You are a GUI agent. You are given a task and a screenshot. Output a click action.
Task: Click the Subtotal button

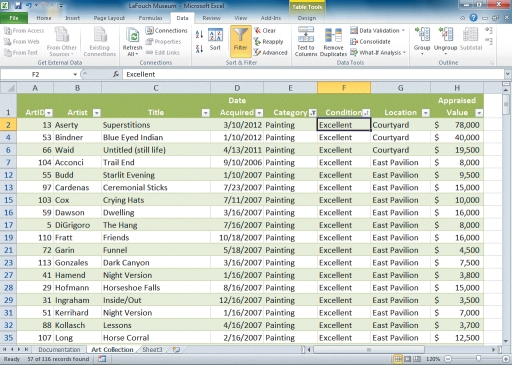click(471, 39)
